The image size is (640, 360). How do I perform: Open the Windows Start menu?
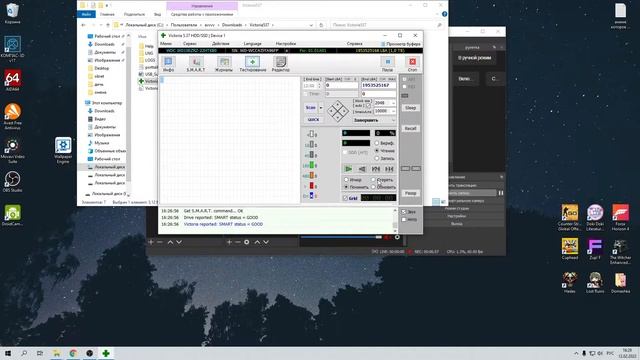8,353
